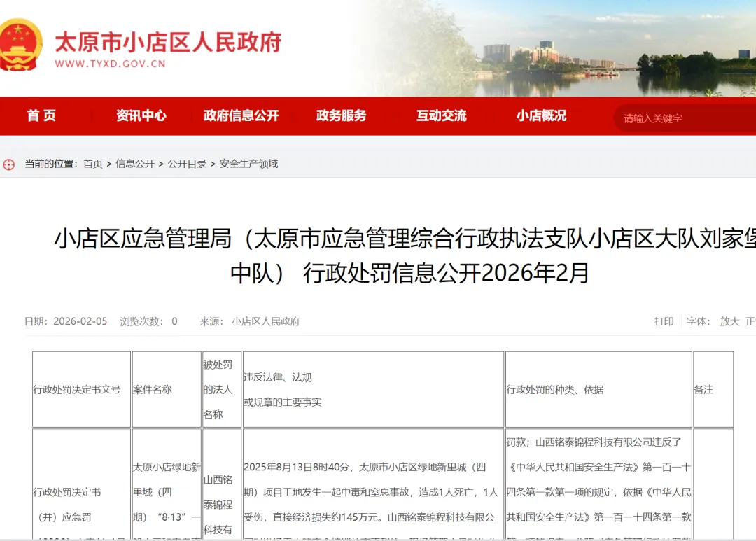Go to 首页 in breadcrumb
The image size is (756, 541).
93,164
